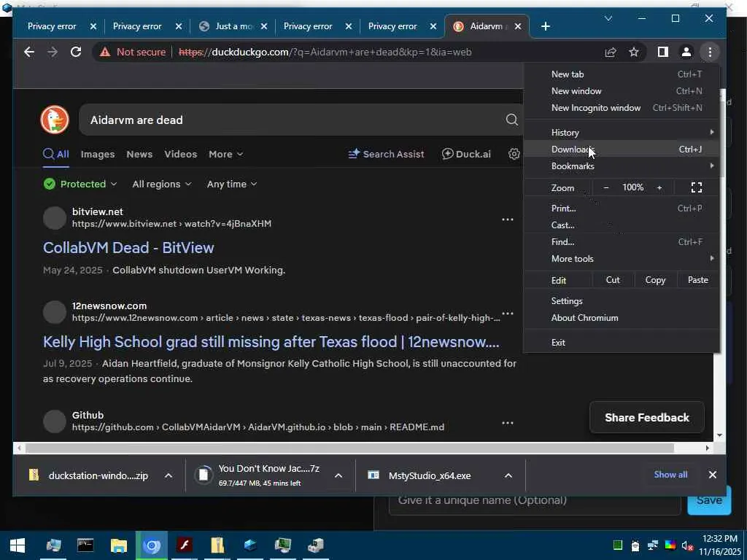Go back with the browser back arrow
The width and height of the screenshot is (747, 560).
pos(29,52)
